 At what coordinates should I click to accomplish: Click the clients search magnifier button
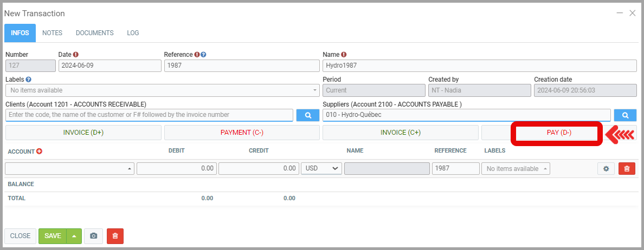point(307,115)
